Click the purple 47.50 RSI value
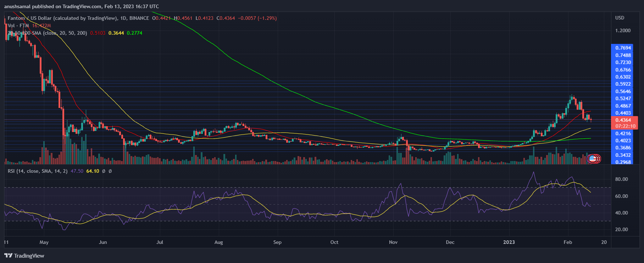 [77, 171]
